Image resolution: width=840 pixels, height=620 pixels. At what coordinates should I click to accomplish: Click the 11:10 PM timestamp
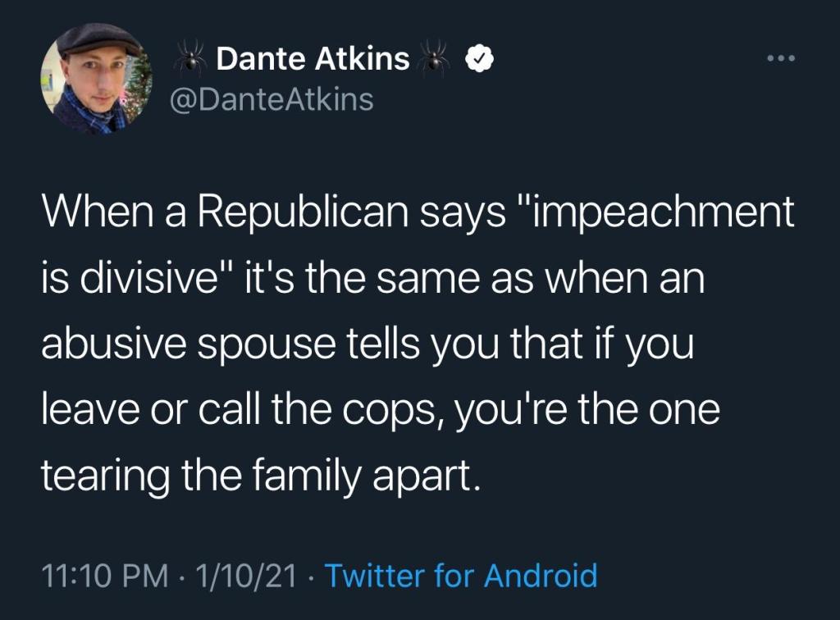94,576
